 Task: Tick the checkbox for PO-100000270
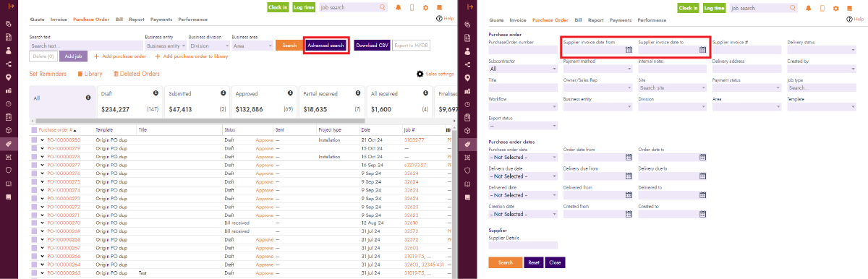34,223
